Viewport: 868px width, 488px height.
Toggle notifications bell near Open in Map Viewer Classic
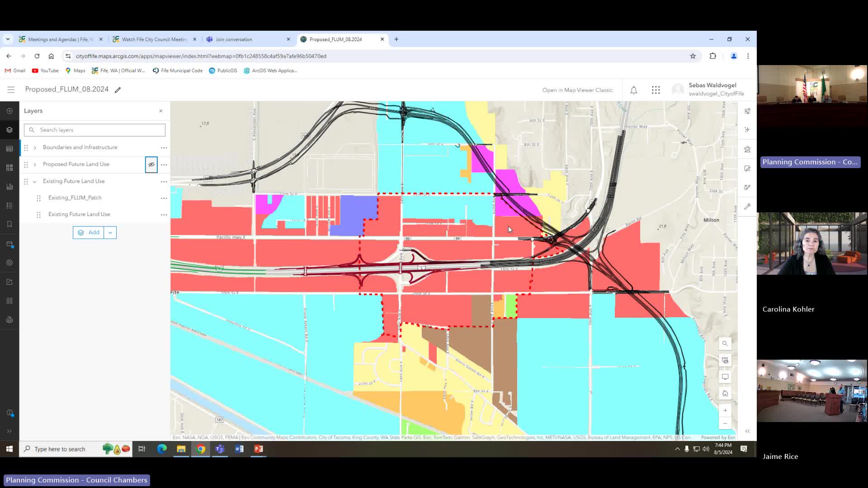pos(634,89)
